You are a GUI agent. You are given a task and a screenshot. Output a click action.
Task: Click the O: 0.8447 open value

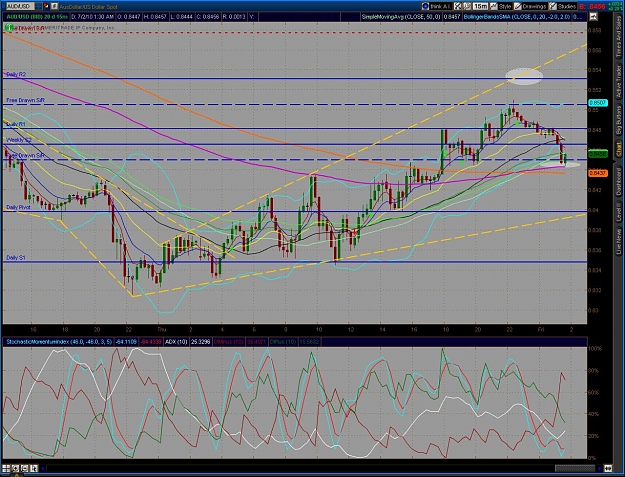(x=129, y=17)
